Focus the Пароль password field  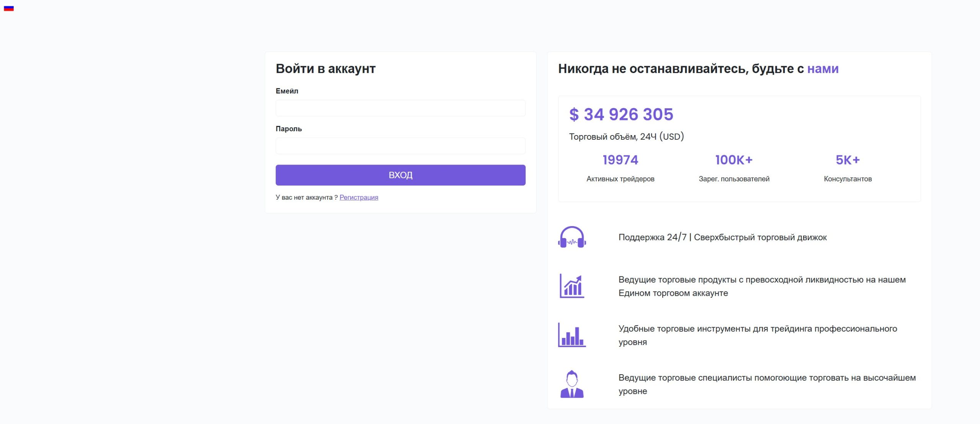pos(400,146)
